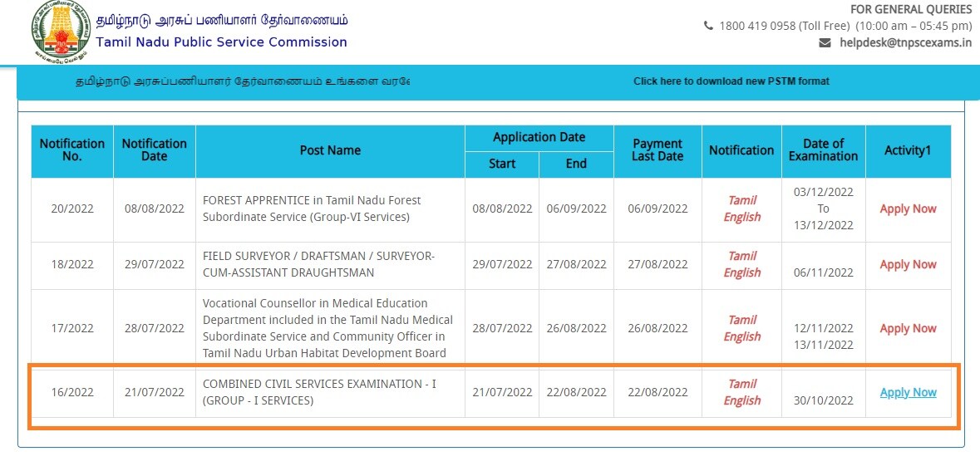This screenshot has width=980, height=471.
Task: Open English notification for 16/2022
Action: (x=742, y=400)
